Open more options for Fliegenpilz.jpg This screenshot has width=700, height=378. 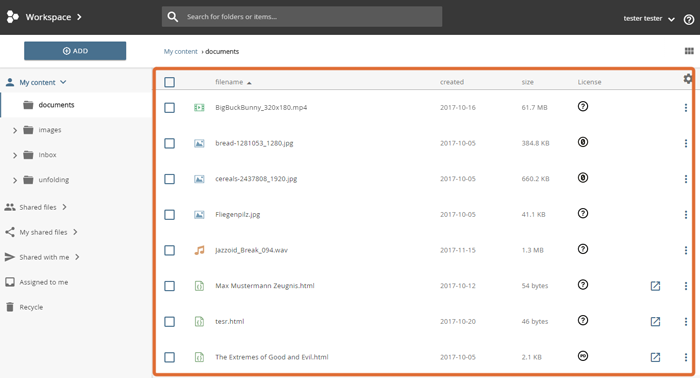686,215
